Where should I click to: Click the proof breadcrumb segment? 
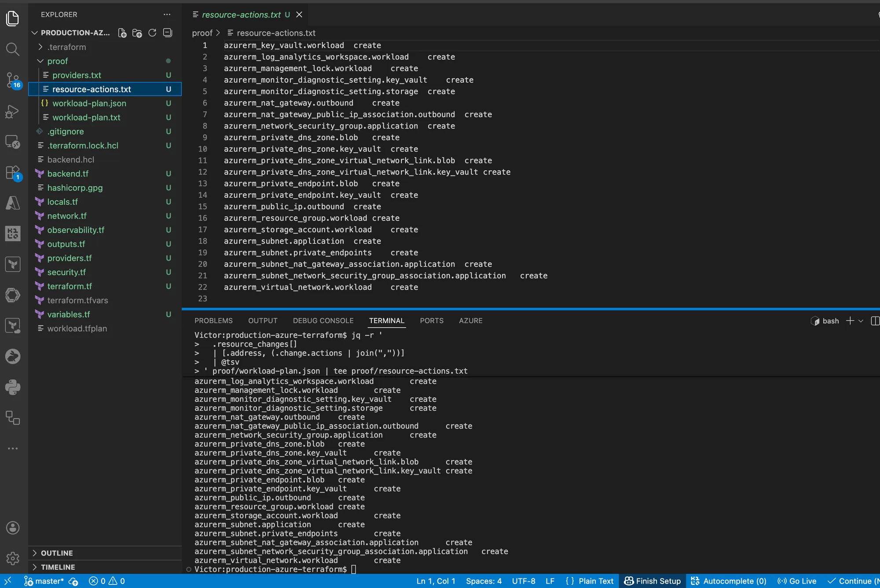pos(202,33)
